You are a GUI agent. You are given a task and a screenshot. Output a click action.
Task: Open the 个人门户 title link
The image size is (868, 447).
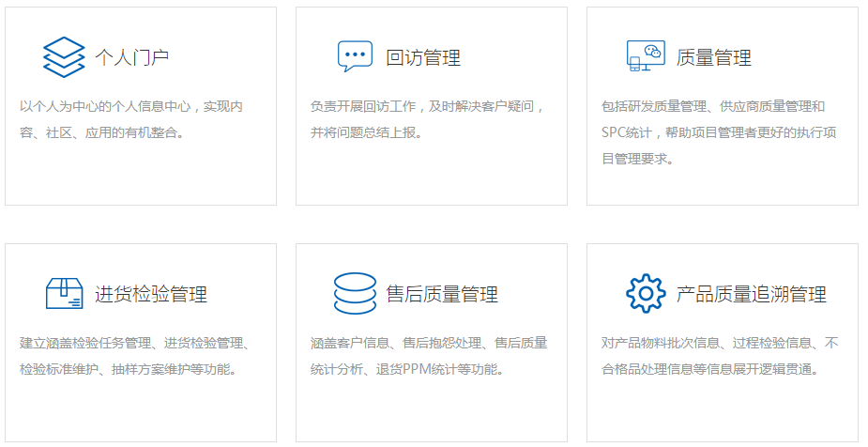pos(132,57)
